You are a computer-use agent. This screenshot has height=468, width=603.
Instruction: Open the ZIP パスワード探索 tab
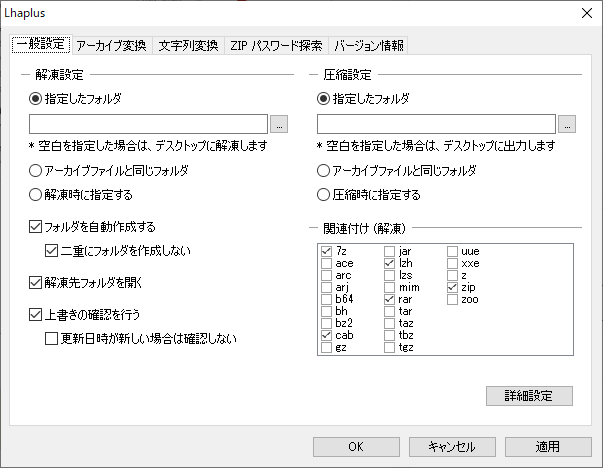[x=276, y=45]
